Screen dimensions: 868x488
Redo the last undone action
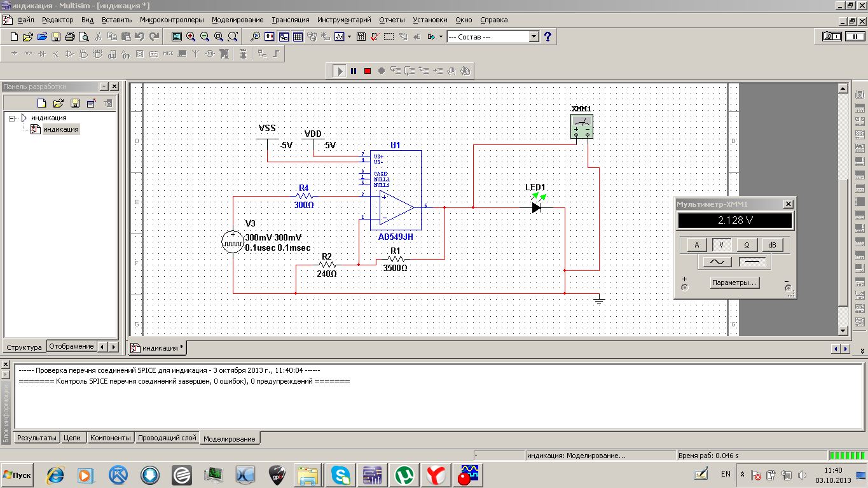coord(154,37)
